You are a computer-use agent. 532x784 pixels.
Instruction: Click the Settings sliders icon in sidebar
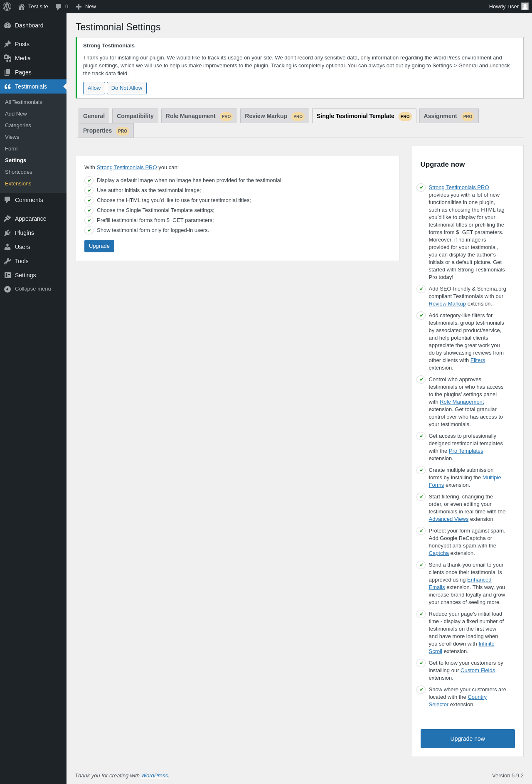tap(7, 275)
